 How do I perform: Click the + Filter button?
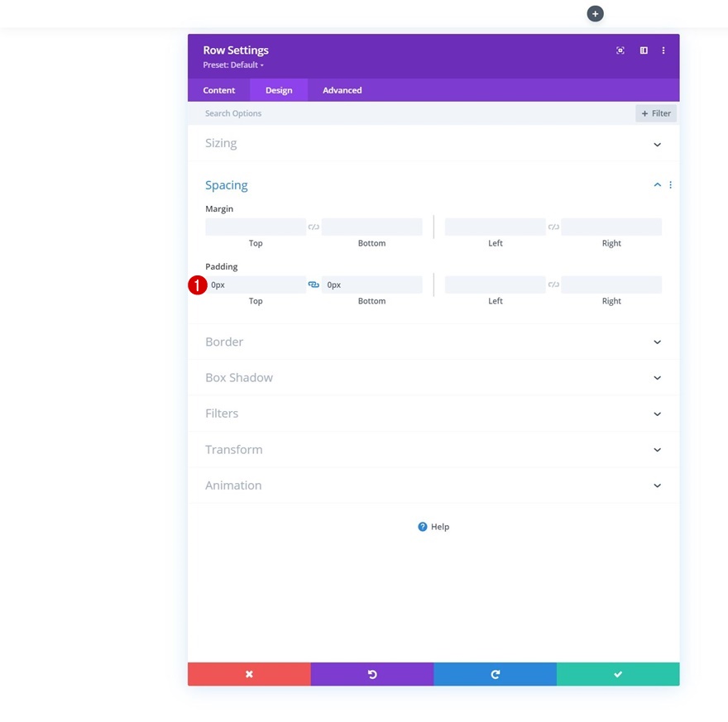655,113
